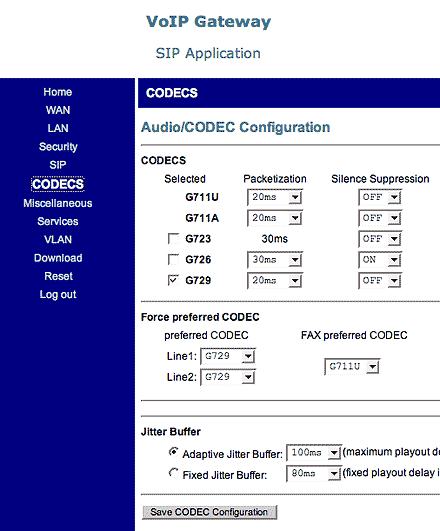Click the G711A codec label

202,218
